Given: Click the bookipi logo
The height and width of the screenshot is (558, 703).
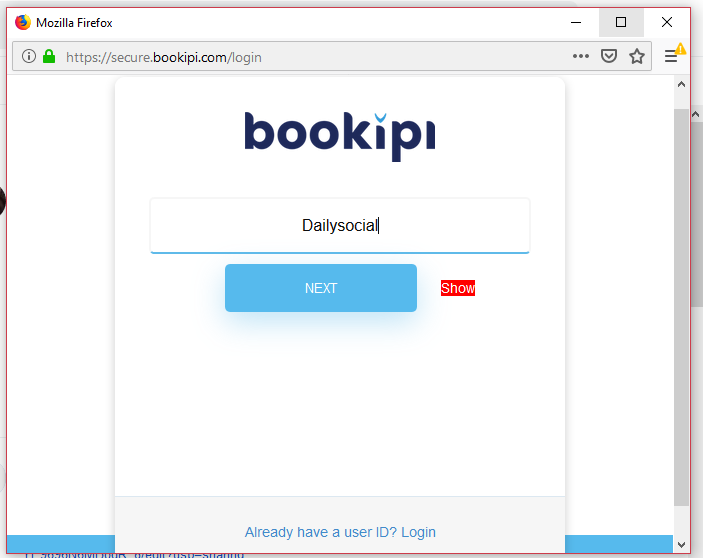Looking at the screenshot, I should (340, 136).
